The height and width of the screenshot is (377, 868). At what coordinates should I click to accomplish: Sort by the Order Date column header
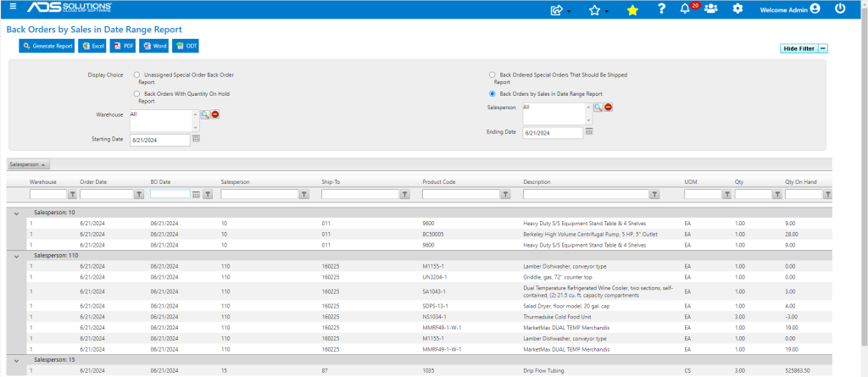[93, 181]
